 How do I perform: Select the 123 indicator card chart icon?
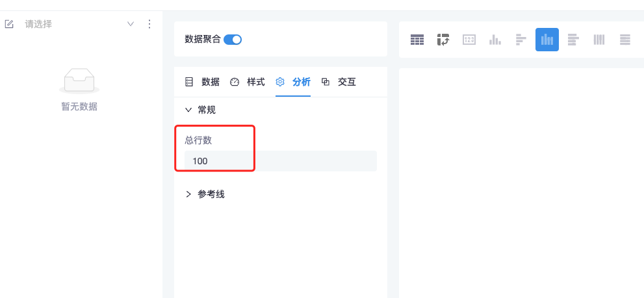click(x=469, y=40)
